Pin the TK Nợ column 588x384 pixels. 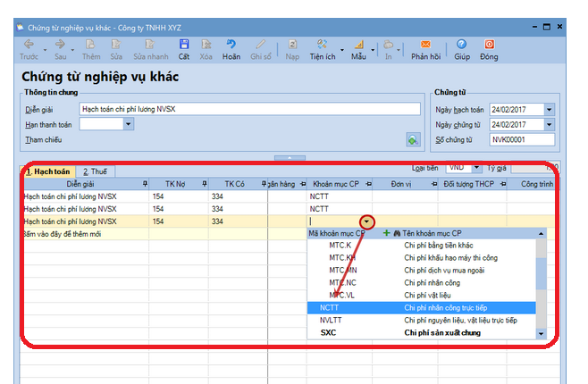click(x=205, y=184)
